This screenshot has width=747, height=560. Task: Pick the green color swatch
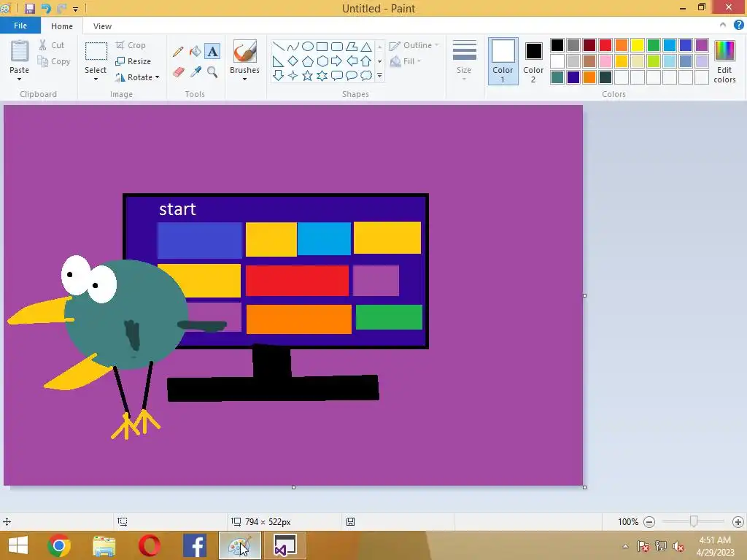[x=654, y=45]
